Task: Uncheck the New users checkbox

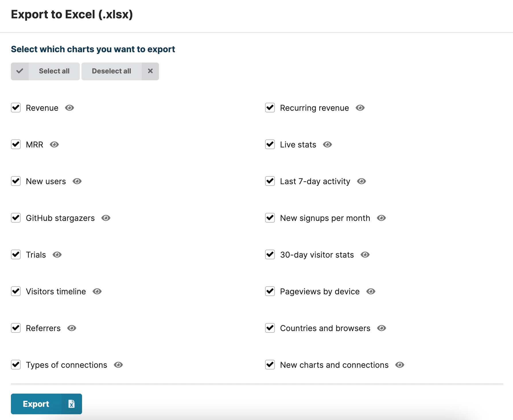Action: click(16, 181)
